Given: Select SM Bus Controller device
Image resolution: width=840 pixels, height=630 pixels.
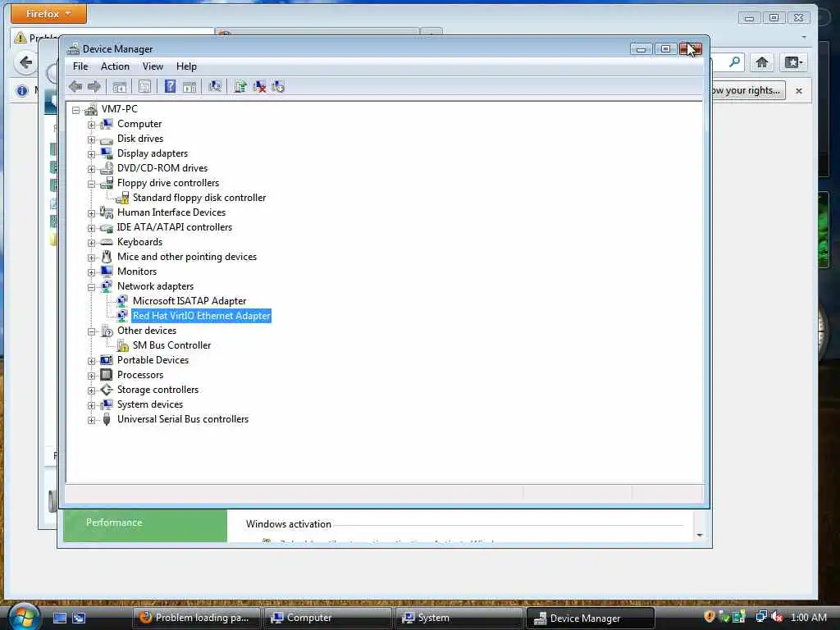Looking at the screenshot, I should click(x=172, y=345).
